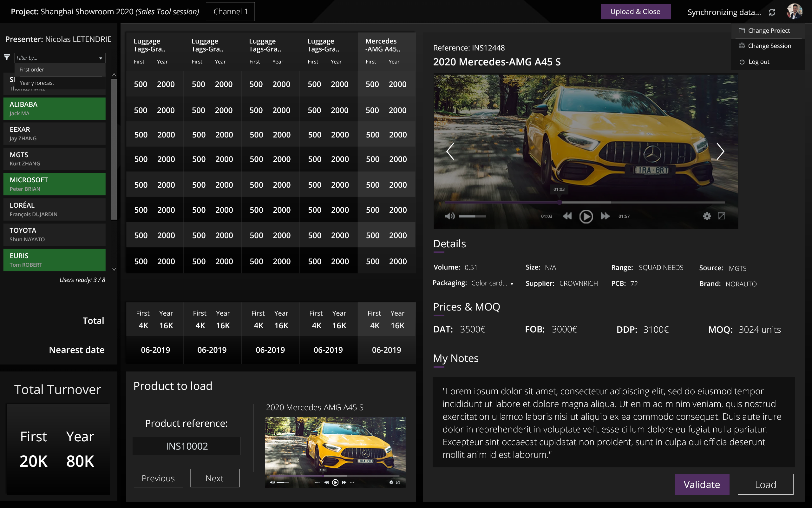Click the Total Turnover 80K year value

[80, 461]
